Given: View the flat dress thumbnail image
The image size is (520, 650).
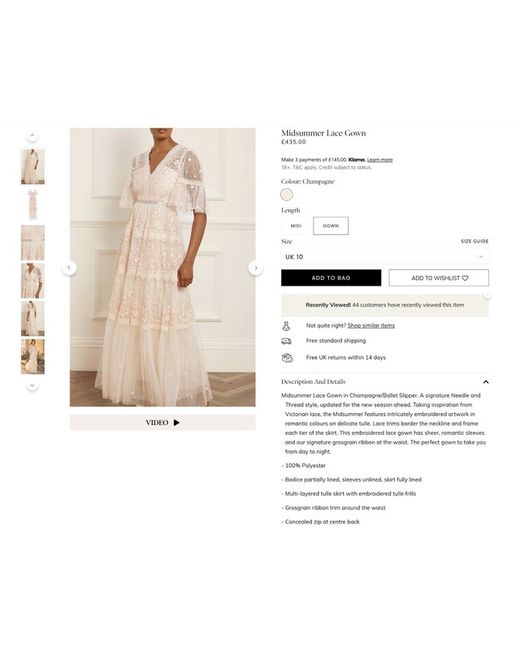Looking at the screenshot, I should pos(33,204).
